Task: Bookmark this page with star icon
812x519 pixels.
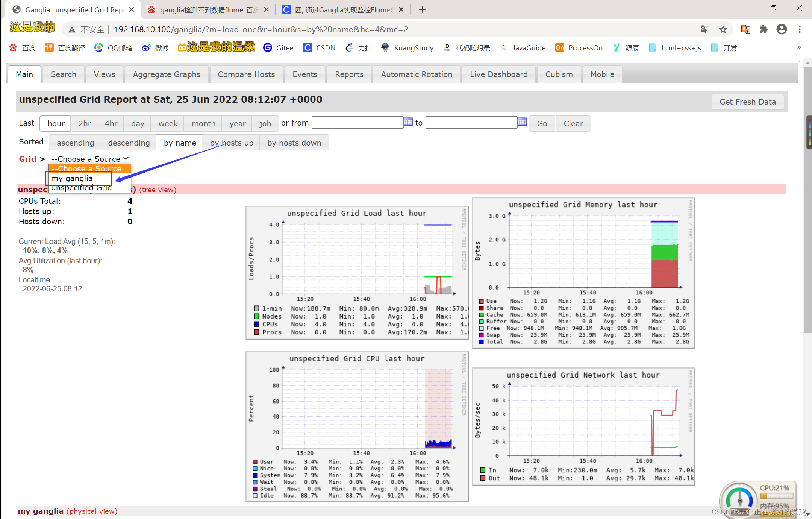Action: click(x=723, y=29)
